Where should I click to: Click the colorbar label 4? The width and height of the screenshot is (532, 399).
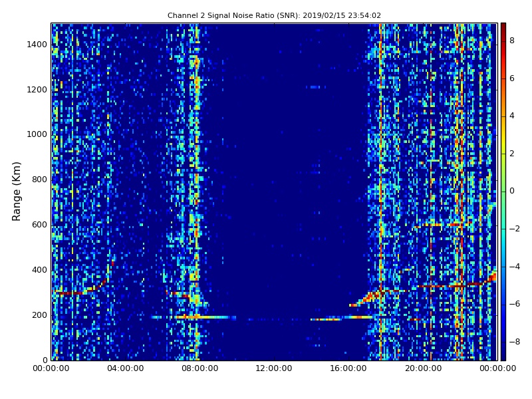click(x=512, y=116)
